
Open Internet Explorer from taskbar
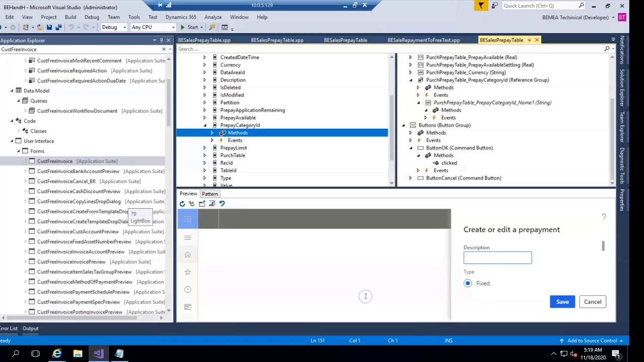pos(57,354)
